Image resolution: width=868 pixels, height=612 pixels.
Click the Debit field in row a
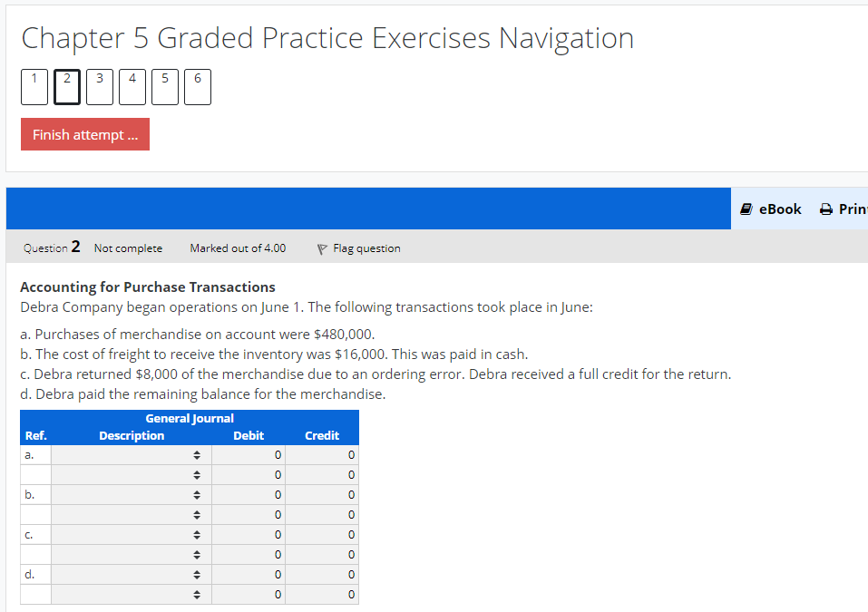(x=248, y=454)
